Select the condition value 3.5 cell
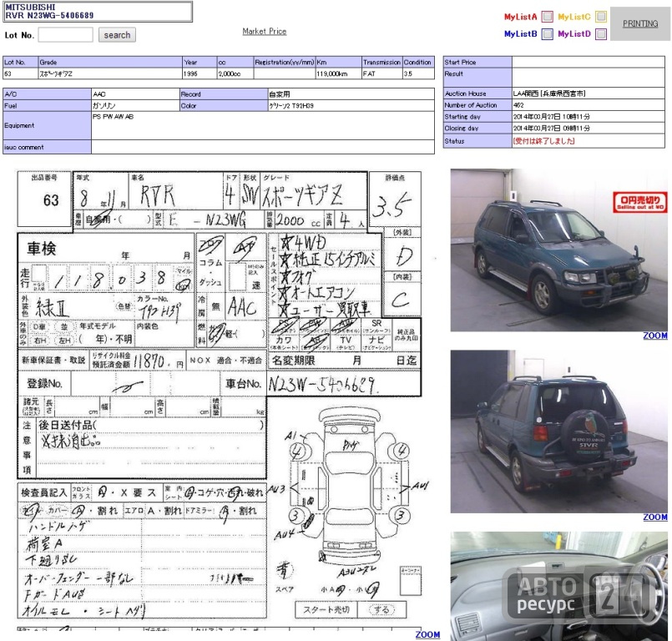Viewport: 672px width, 641px height. click(418, 73)
